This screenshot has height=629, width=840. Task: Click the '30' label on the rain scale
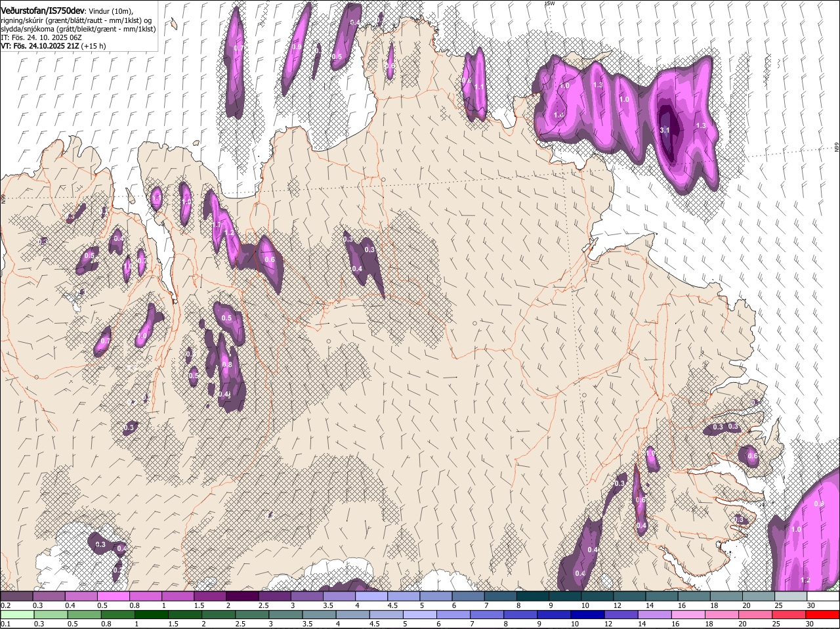point(809,624)
